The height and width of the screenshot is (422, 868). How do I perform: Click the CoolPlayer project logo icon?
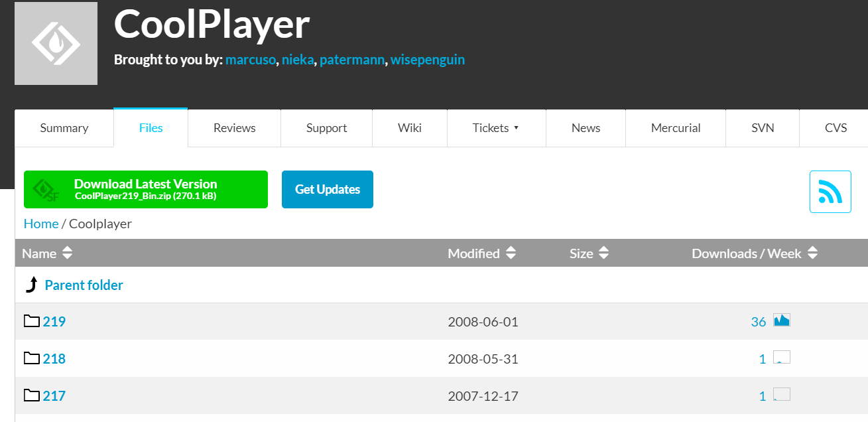pos(56,43)
